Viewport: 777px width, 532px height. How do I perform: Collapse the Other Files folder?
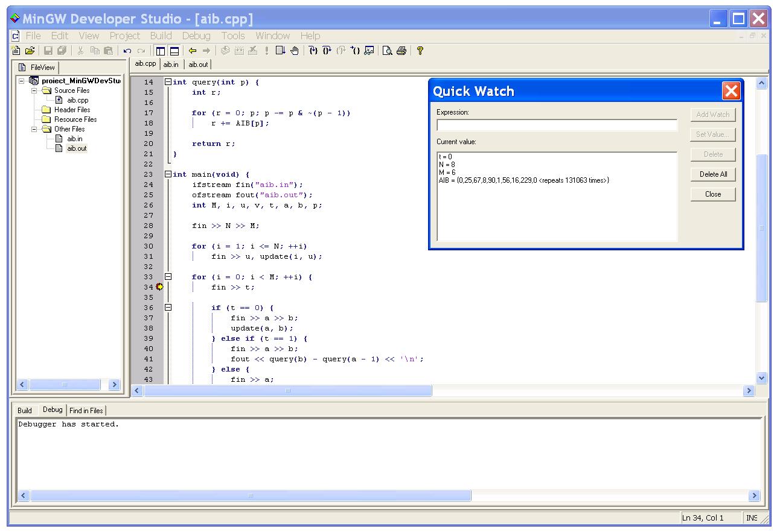(34, 129)
